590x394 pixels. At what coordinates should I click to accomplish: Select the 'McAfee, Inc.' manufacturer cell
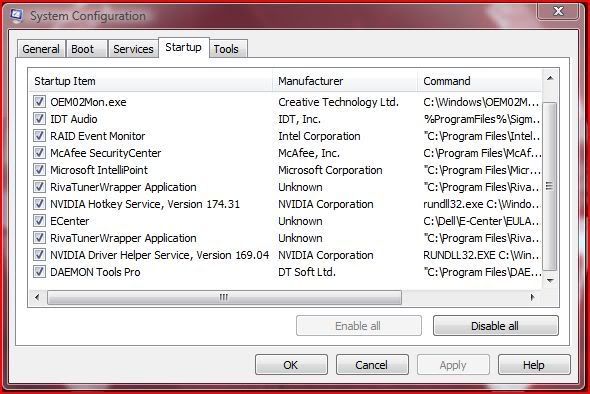click(x=309, y=153)
